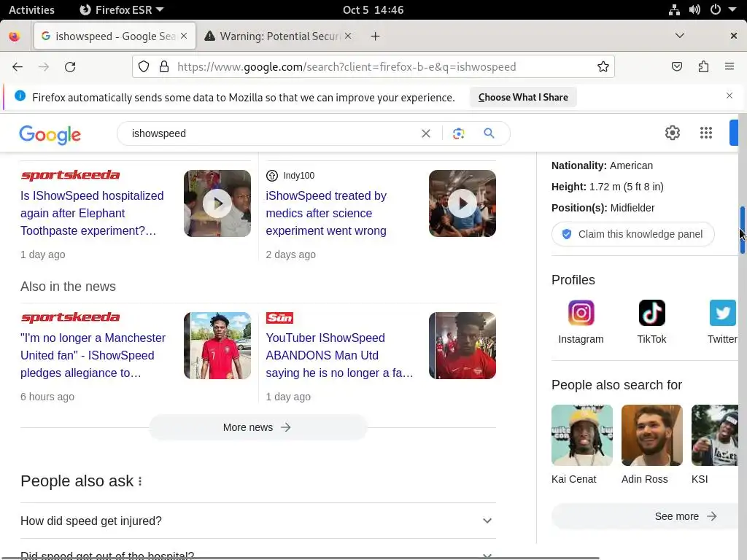
Task: Close the Warning Potential Security tab
Action: [348, 36]
